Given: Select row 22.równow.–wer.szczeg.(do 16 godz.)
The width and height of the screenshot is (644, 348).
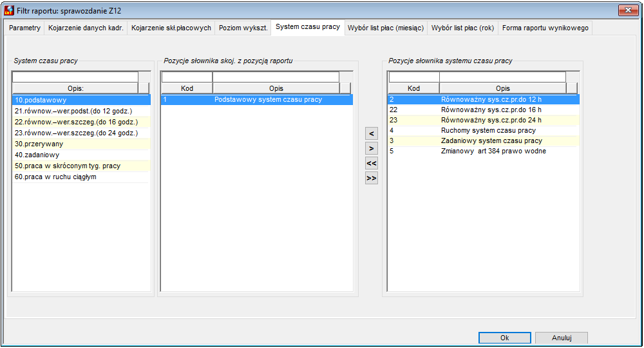Looking at the screenshot, I should point(81,122).
